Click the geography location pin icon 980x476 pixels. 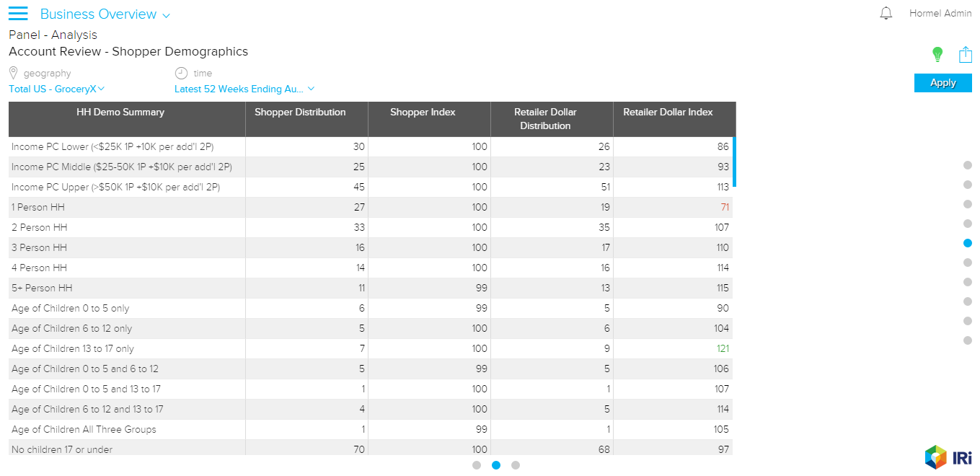pos(13,73)
